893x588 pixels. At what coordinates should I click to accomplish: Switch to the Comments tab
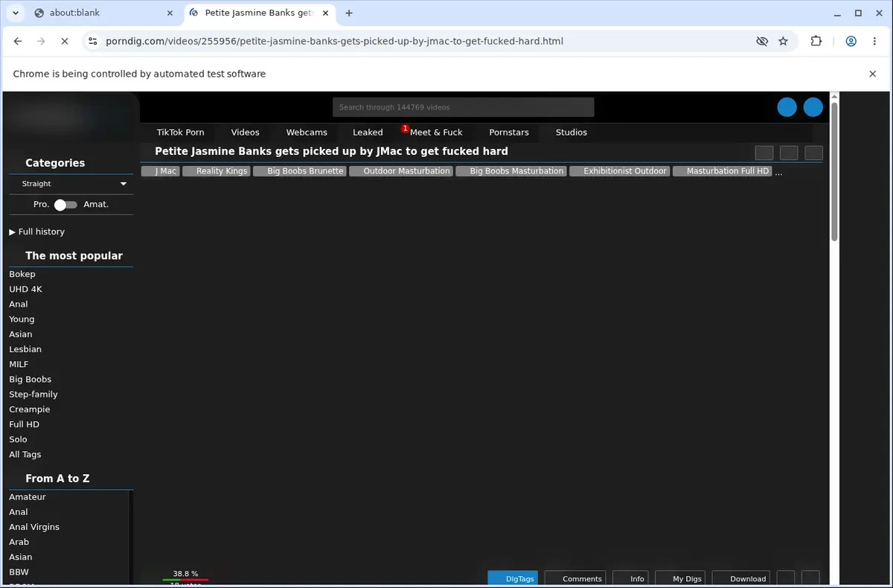click(575, 578)
